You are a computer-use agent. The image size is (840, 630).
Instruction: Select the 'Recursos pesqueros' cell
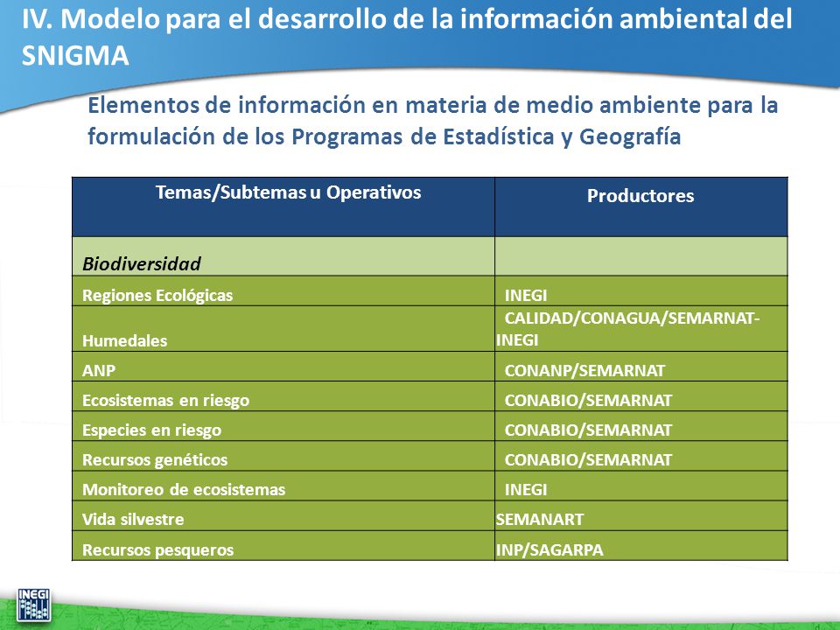[283, 546]
